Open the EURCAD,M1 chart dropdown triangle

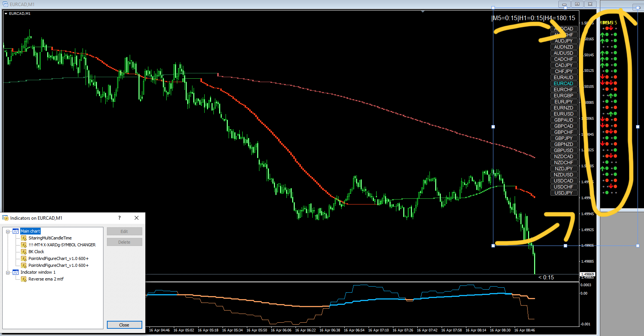[x=6, y=14]
